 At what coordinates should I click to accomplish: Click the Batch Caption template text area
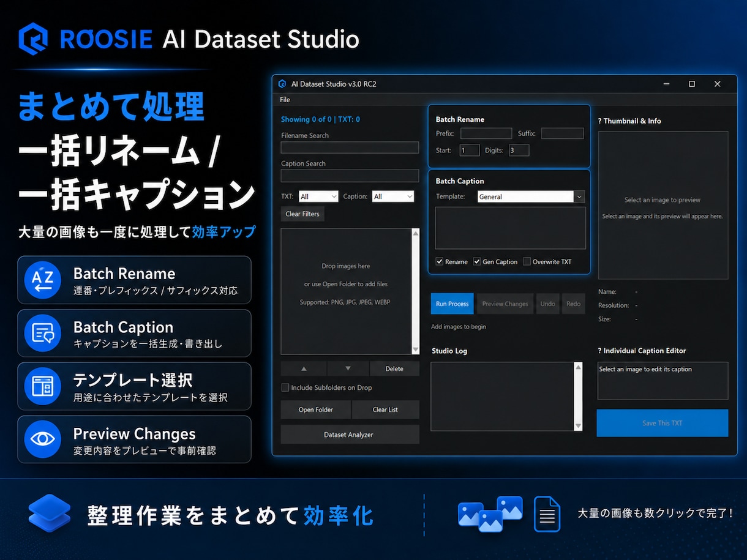510,228
